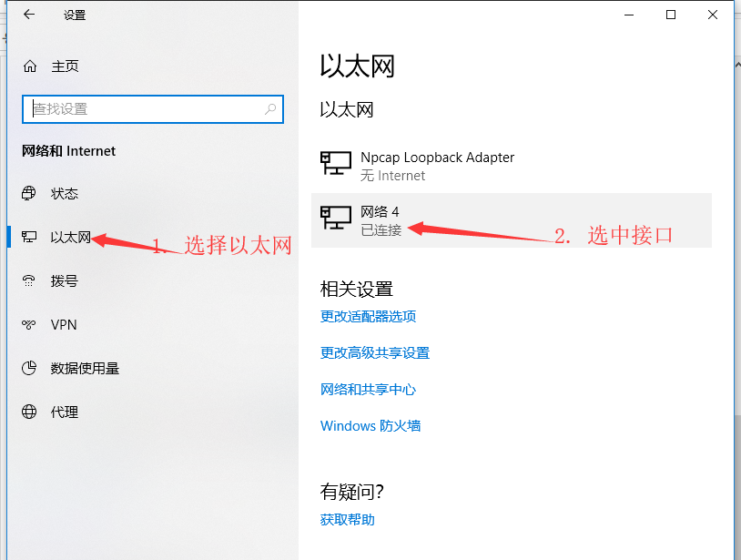Viewport: 741px width, 560px height.
Task: Click the Home house icon
Action: [30, 66]
